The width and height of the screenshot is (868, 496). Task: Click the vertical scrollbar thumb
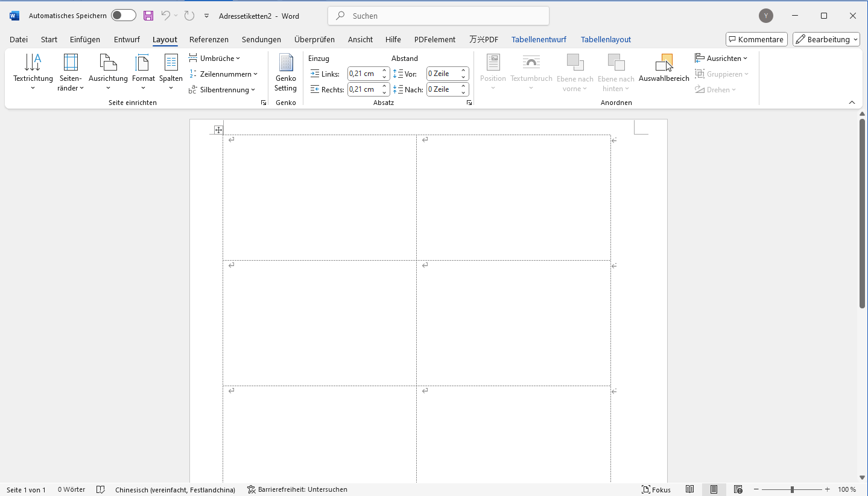pos(862,214)
